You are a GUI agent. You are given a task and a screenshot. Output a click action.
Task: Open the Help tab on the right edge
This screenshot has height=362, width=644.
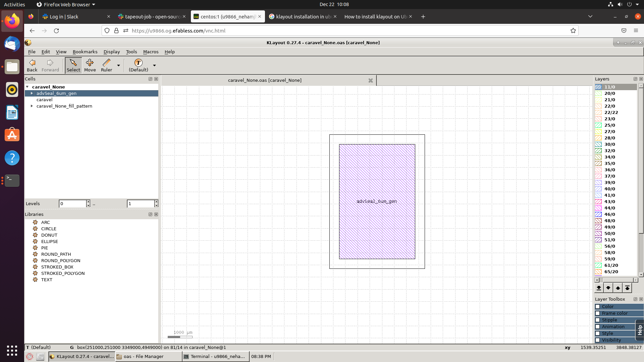(x=640, y=330)
